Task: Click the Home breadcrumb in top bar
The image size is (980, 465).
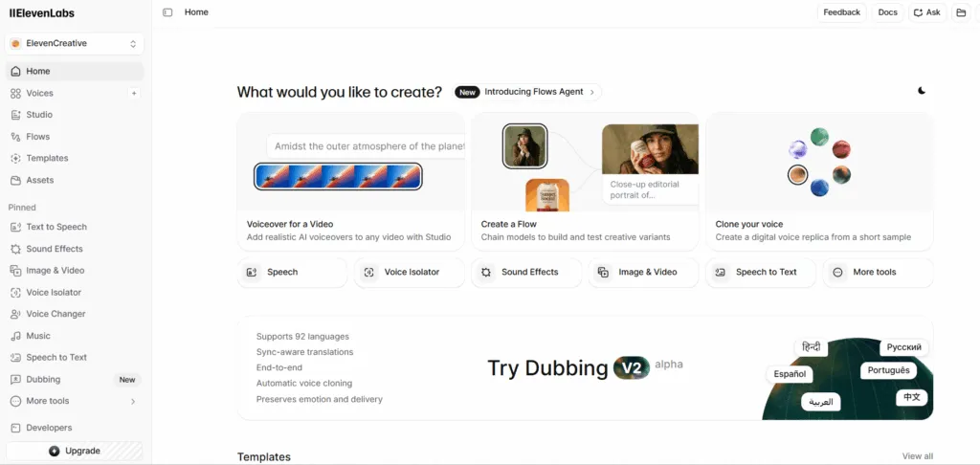Action: (x=196, y=12)
